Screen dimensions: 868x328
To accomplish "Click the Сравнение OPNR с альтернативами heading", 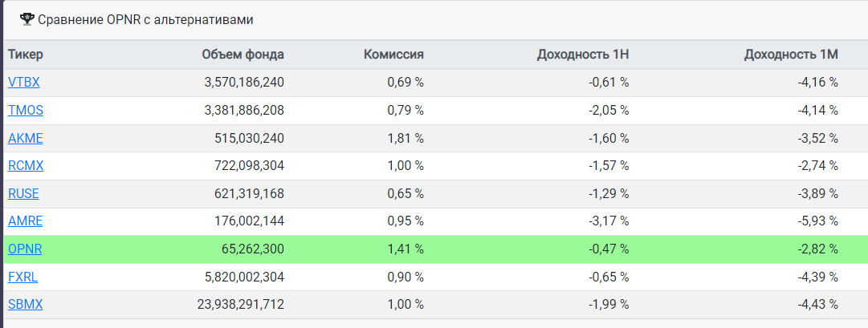I will pos(145,21).
